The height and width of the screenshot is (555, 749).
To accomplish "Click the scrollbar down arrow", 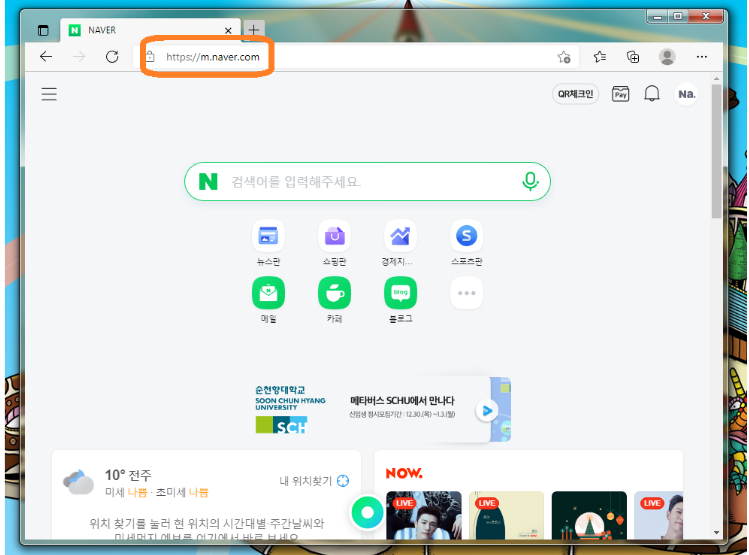I will pos(716,533).
